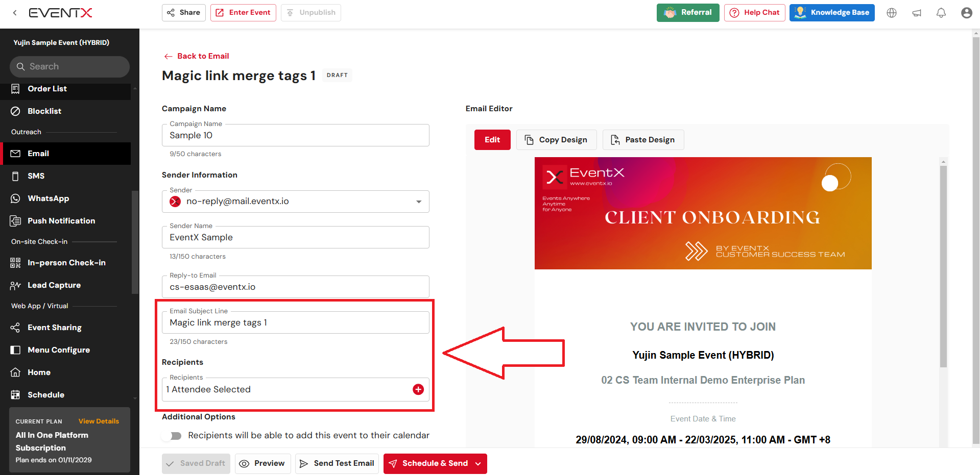Expand the Schedule & Send dropdown arrow
The image size is (980, 475).
click(x=479, y=464)
